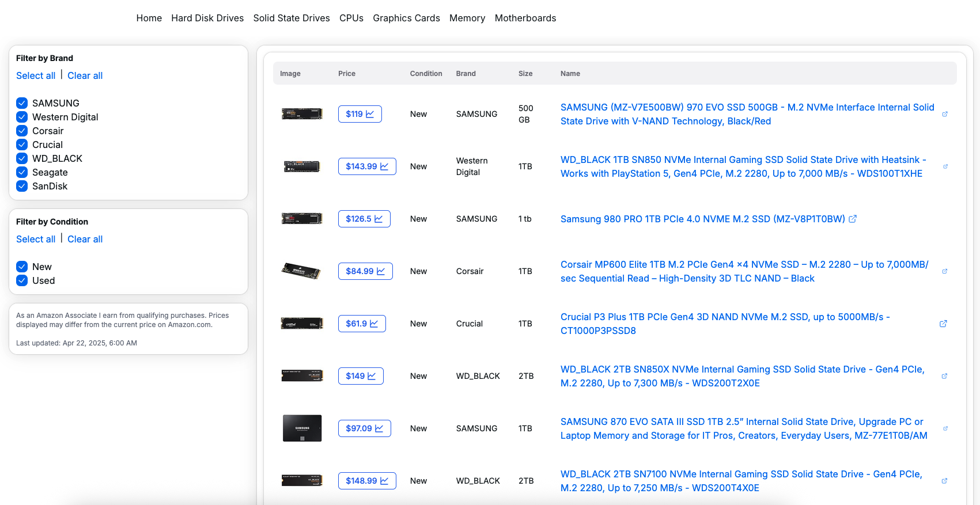Open external link icon for Samsung 870 EVO

click(x=945, y=428)
